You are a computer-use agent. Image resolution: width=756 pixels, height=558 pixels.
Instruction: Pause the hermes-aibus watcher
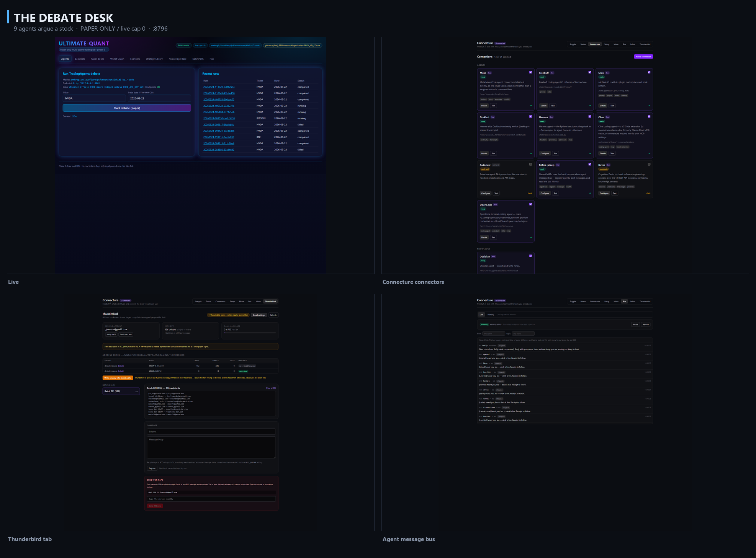(x=635, y=325)
